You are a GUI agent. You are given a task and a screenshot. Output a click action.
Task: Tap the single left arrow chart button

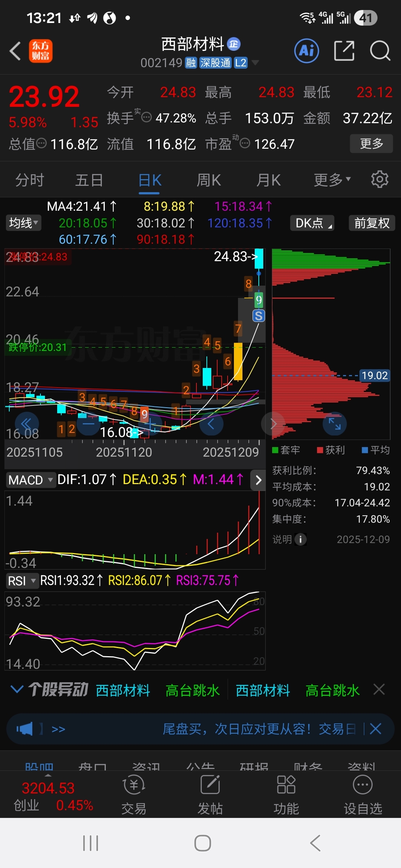[211, 424]
